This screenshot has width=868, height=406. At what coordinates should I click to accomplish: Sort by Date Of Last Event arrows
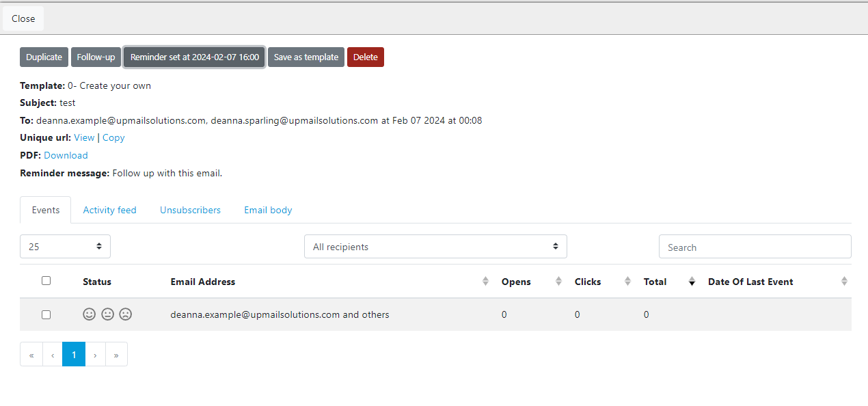coord(844,282)
